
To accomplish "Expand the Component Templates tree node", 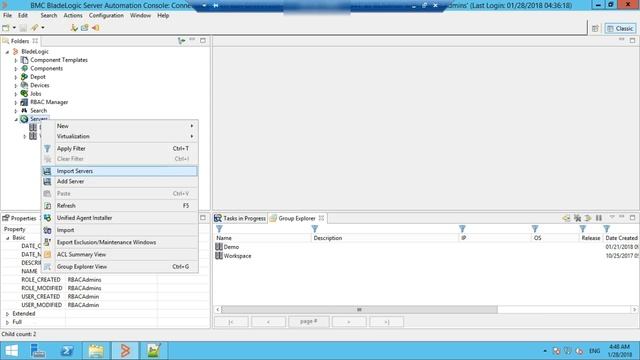I will pos(16,60).
